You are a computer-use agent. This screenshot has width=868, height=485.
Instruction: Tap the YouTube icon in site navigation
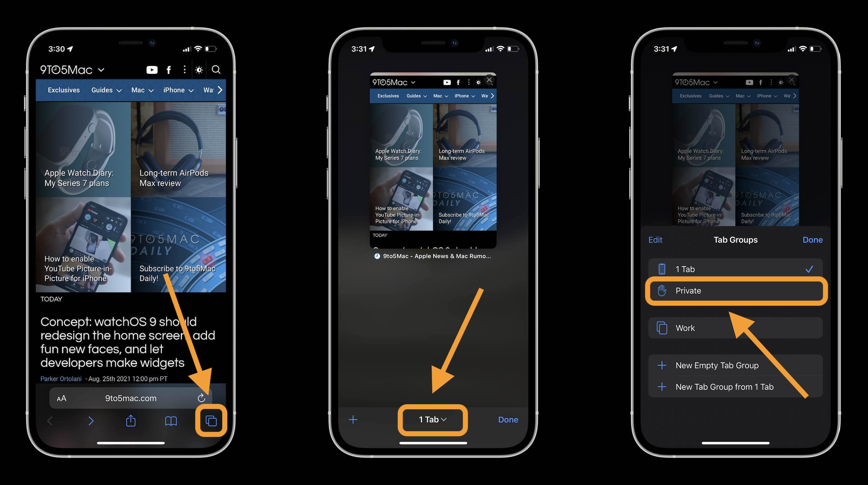[152, 70]
